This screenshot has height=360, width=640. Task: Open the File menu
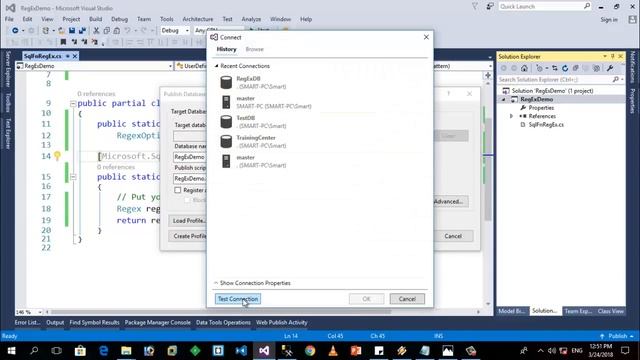pyautogui.click(x=9, y=19)
